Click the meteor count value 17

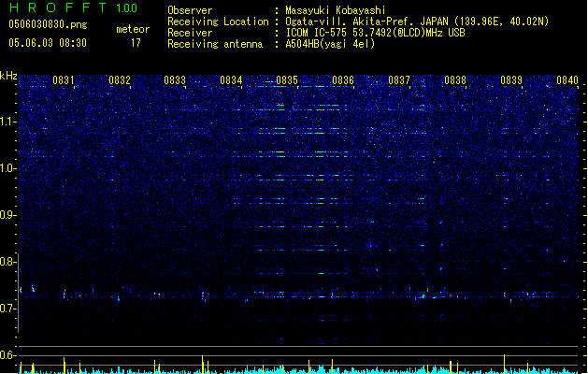[136, 43]
